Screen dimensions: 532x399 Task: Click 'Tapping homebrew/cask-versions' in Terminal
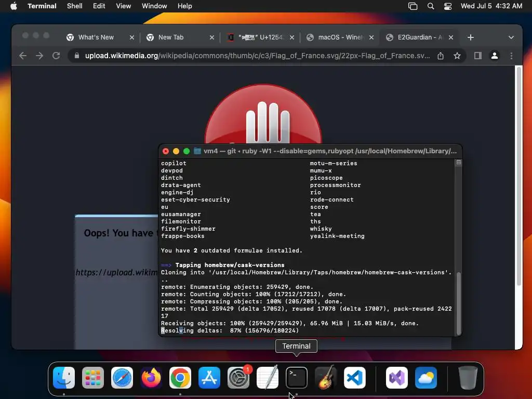230,265
